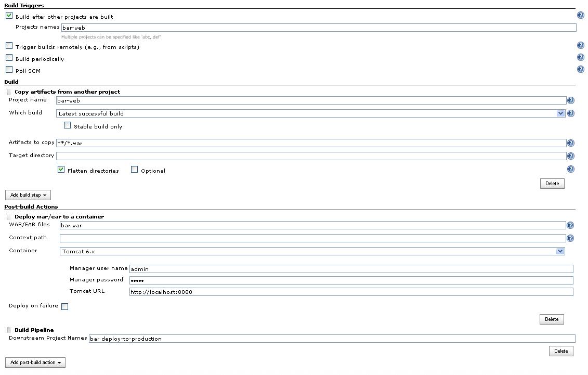
Task: Open help for Poll SCM
Action: coord(581,69)
